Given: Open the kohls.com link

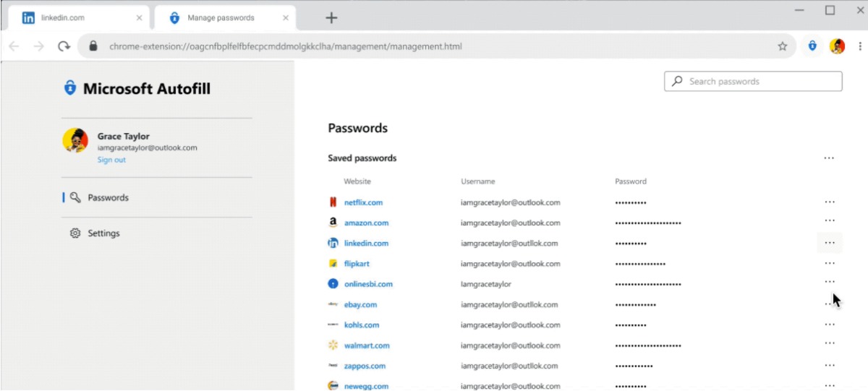Looking at the screenshot, I should pyautogui.click(x=362, y=325).
